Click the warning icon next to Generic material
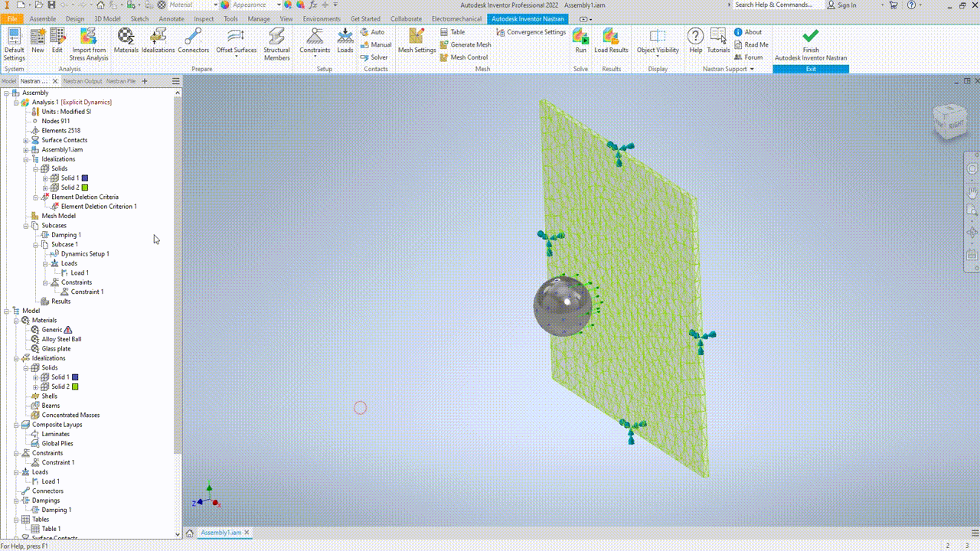This screenshot has height=551, width=980. tap(68, 330)
